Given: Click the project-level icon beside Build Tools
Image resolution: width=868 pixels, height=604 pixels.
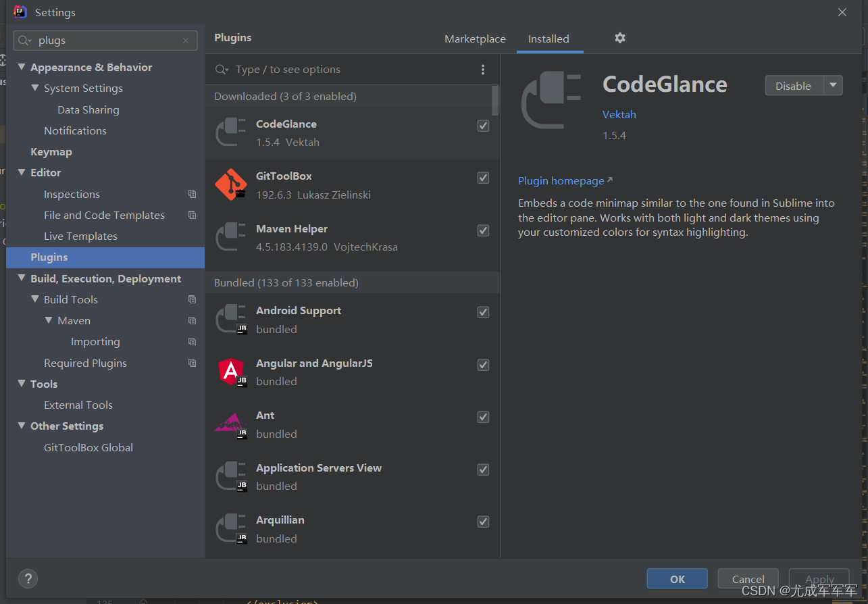Looking at the screenshot, I should [193, 299].
